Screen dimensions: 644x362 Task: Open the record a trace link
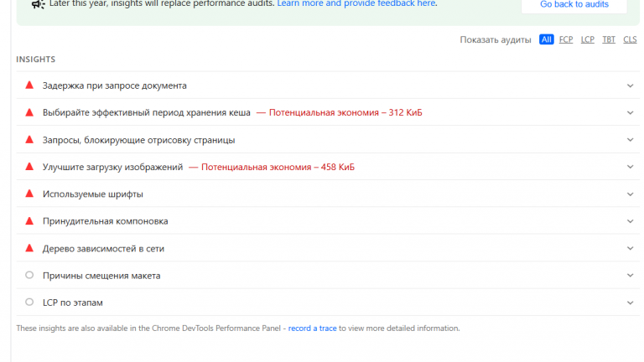(x=312, y=328)
